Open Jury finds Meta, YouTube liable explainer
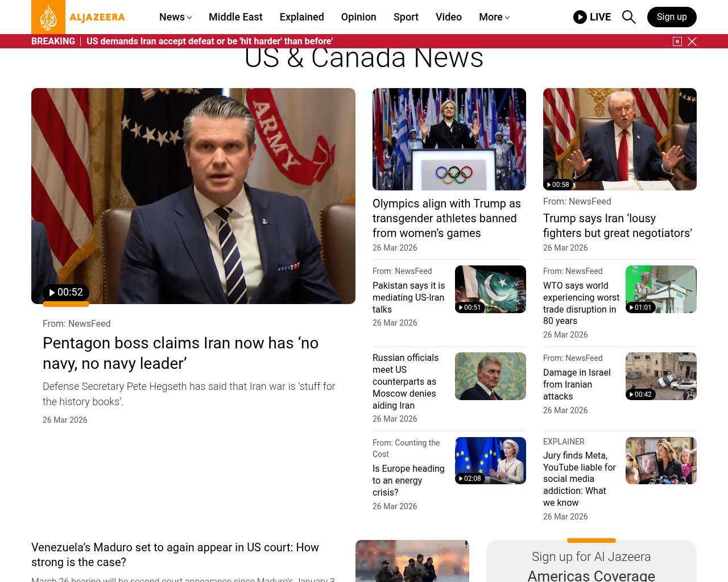 tap(580, 479)
